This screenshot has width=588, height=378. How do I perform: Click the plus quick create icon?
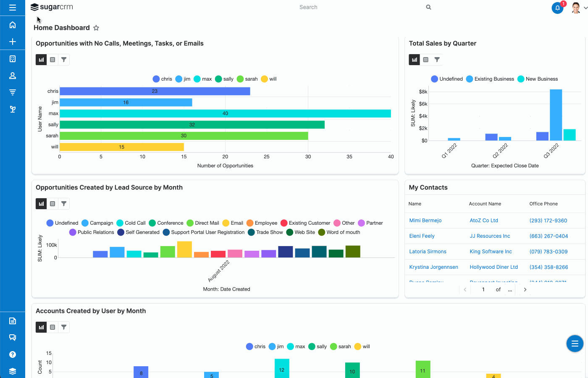click(13, 42)
